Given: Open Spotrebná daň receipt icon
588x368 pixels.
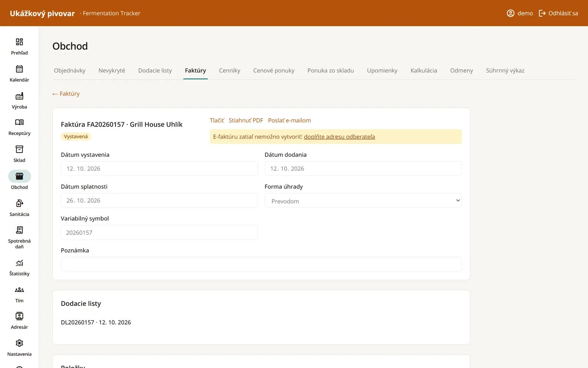Looking at the screenshot, I should 19,230.
